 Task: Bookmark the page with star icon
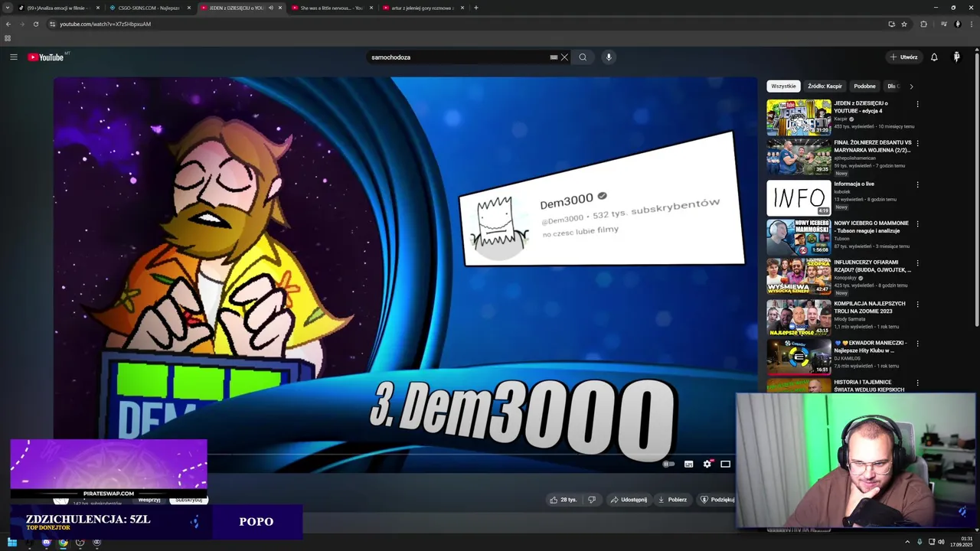click(x=904, y=24)
